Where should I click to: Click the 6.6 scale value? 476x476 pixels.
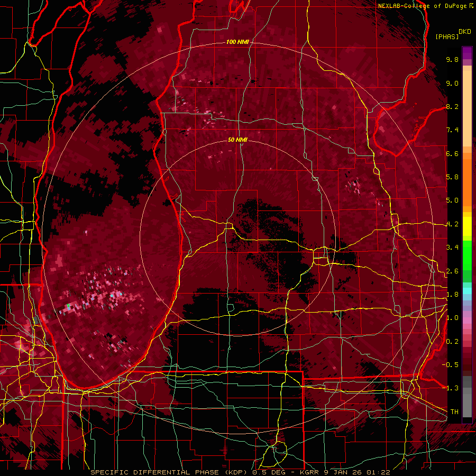coord(452,153)
